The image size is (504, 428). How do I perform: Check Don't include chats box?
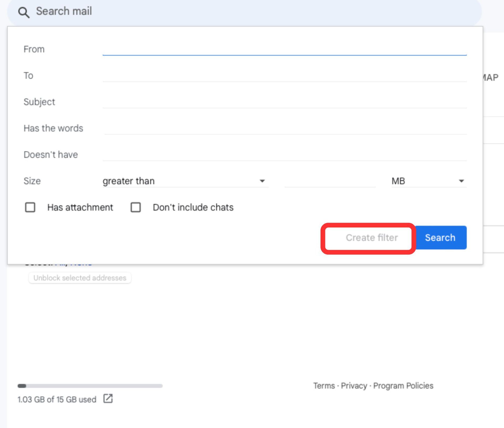(x=136, y=207)
